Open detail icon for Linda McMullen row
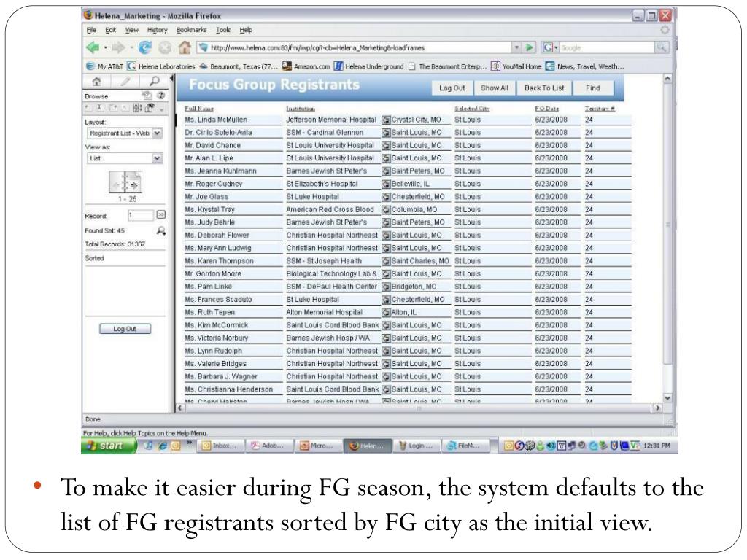The height and width of the screenshot is (560, 747). click(x=386, y=120)
